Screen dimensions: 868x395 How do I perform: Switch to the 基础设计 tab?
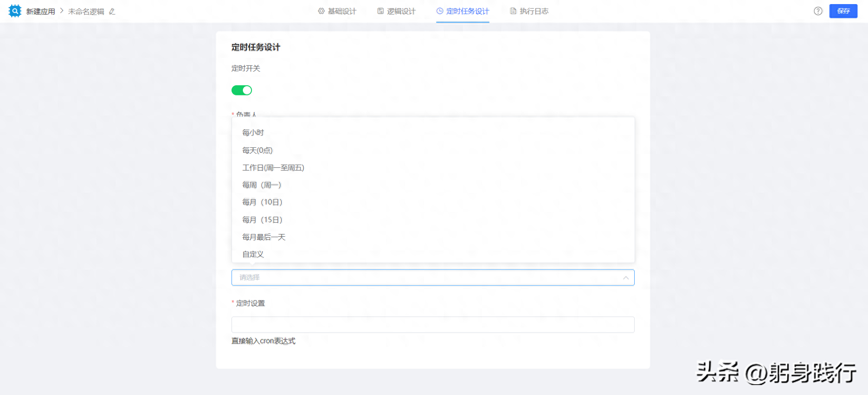337,11
